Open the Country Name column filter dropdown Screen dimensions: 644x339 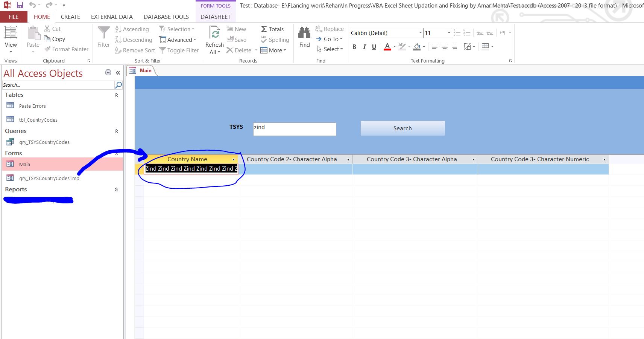(233, 159)
